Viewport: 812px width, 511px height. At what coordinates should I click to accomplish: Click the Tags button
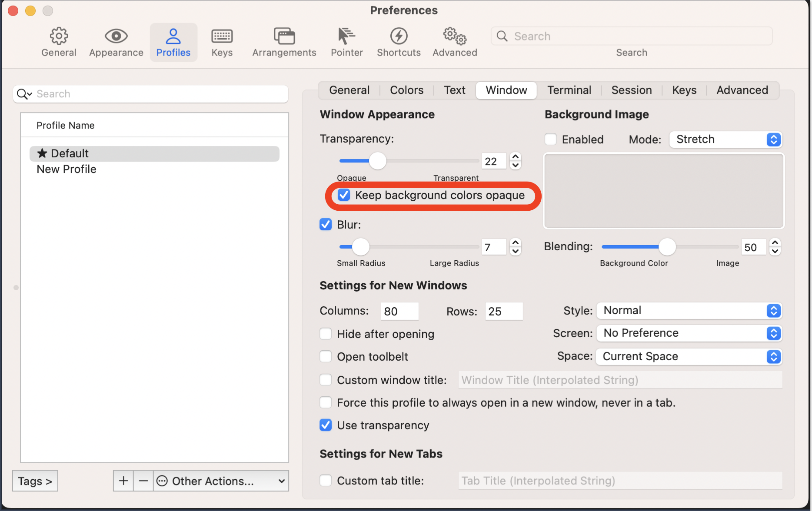tap(35, 481)
